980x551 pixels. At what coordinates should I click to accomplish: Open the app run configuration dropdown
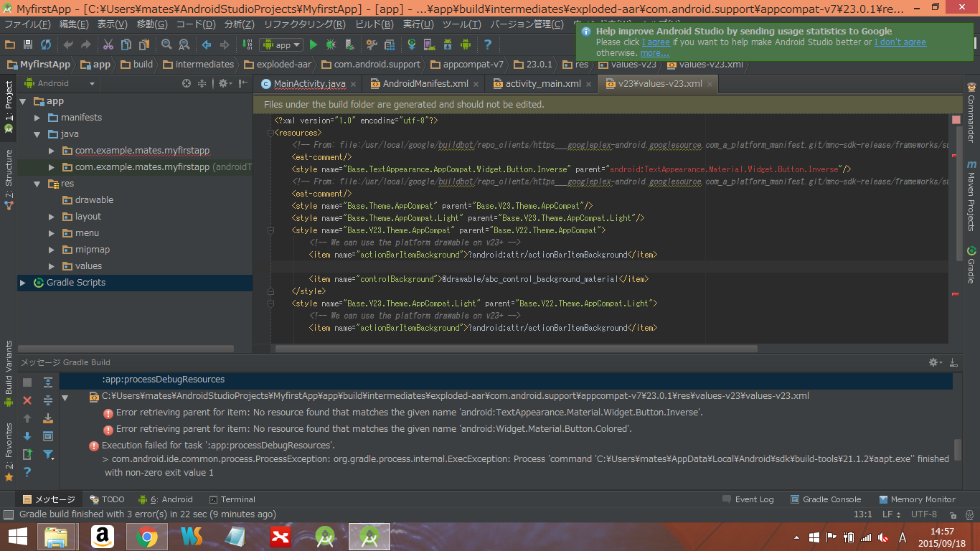pyautogui.click(x=283, y=44)
